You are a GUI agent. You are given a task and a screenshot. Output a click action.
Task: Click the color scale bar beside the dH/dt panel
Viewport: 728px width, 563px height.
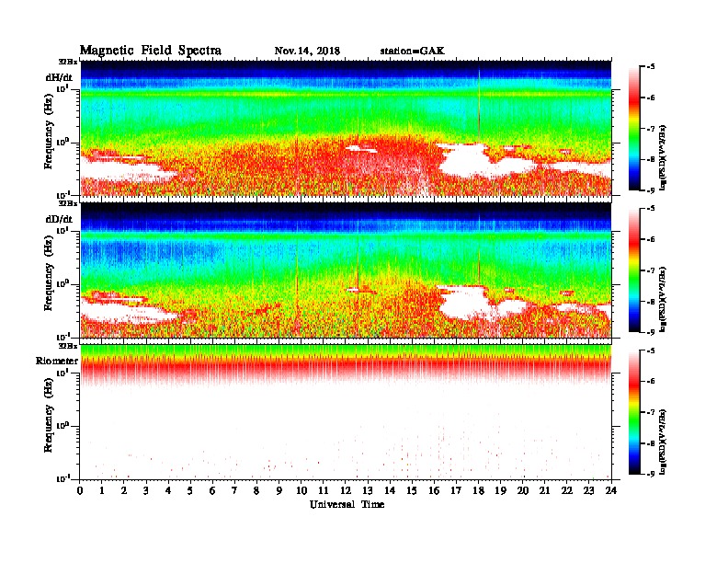click(634, 128)
